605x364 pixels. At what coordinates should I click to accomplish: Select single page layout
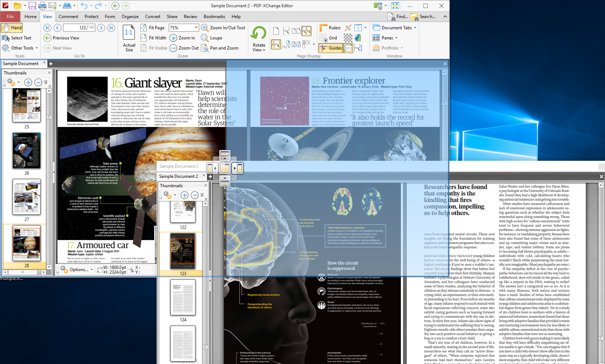click(x=276, y=31)
